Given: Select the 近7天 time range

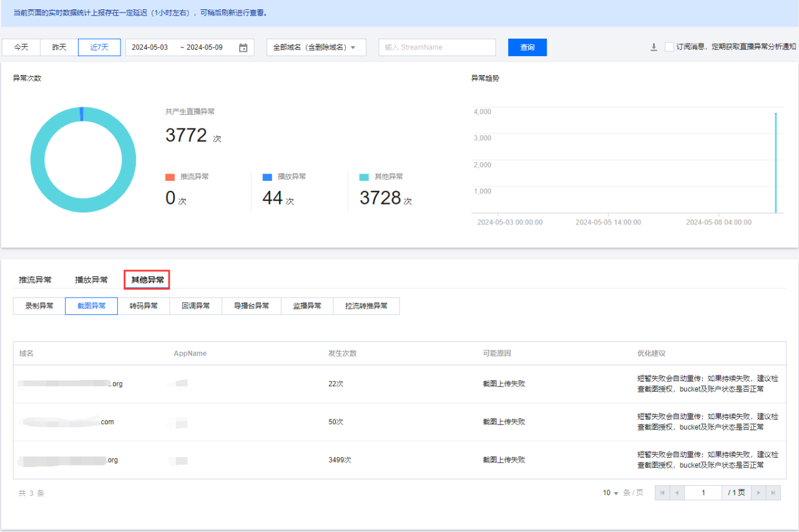Looking at the screenshot, I should point(99,47).
